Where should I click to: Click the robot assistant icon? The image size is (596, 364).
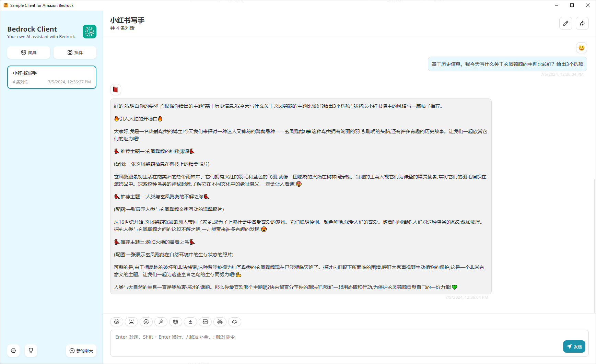[x=220, y=322]
